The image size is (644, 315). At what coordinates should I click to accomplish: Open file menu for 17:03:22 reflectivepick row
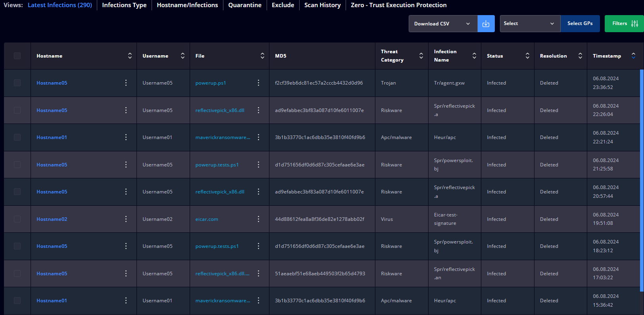point(258,273)
